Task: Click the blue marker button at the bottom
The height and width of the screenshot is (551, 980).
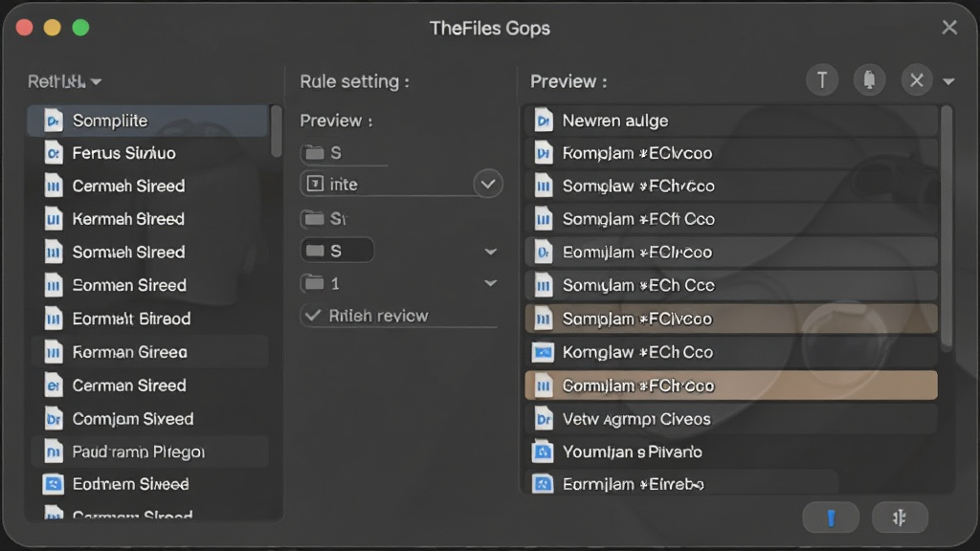Action: pos(831,518)
